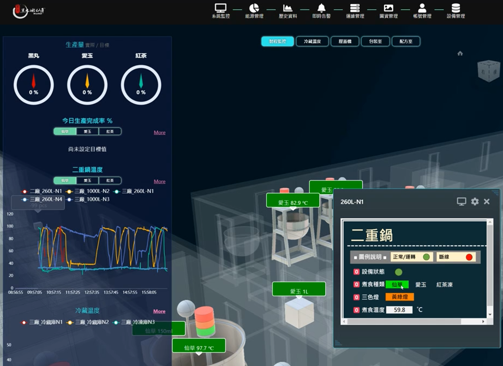Click the image gallery icon in top navigation
503x366 pixels.
[x=388, y=8]
